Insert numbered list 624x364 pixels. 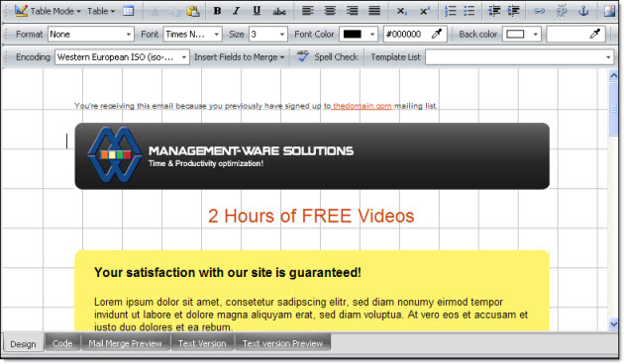[x=450, y=11]
